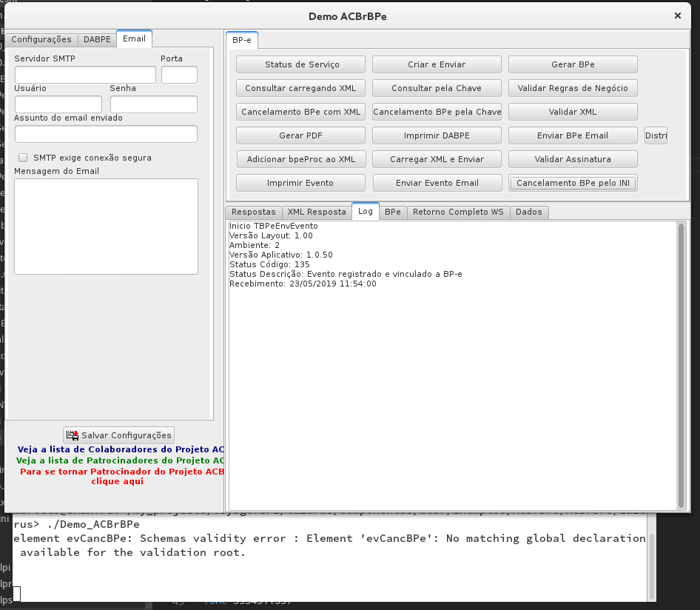Image resolution: width=700 pixels, height=610 pixels.
Task: Click the floppy icon on Salvar Configurações
Action: (x=73, y=435)
